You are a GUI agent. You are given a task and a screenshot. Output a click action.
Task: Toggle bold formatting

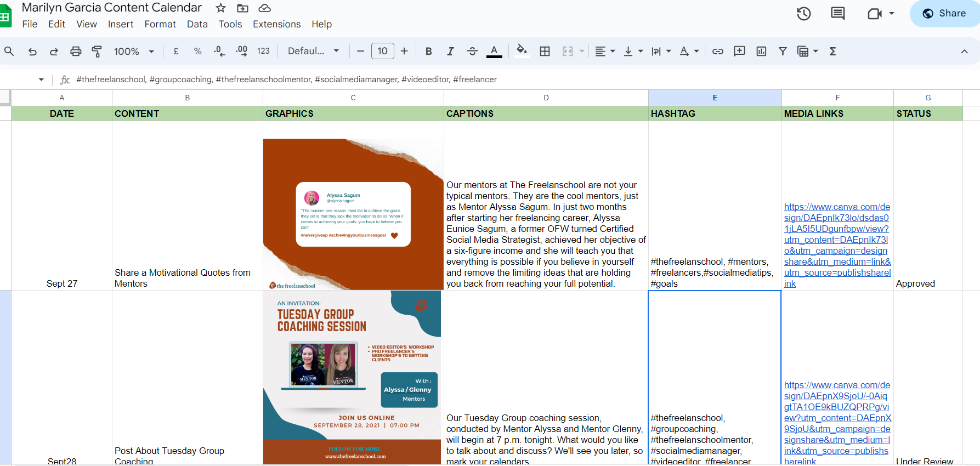(x=428, y=52)
